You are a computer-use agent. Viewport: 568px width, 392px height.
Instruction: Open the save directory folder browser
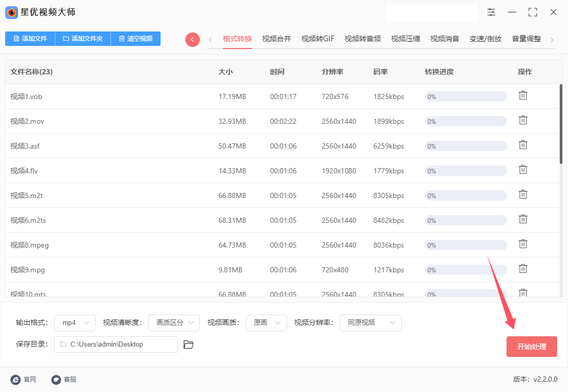click(188, 345)
